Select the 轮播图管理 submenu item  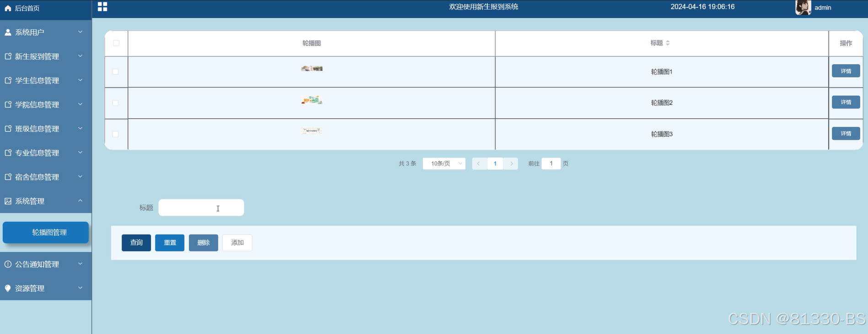coord(46,232)
